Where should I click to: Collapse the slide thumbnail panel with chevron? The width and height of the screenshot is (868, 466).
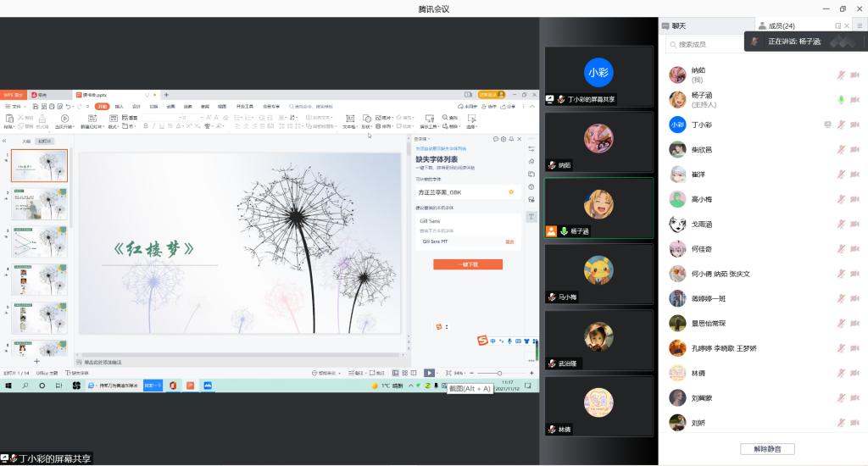pos(5,141)
